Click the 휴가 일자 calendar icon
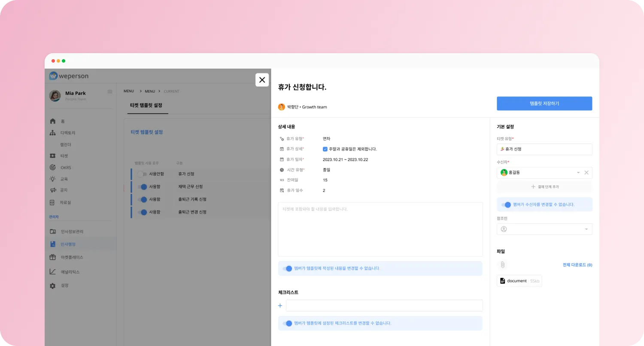The width and height of the screenshot is (644, 346). 282,159
